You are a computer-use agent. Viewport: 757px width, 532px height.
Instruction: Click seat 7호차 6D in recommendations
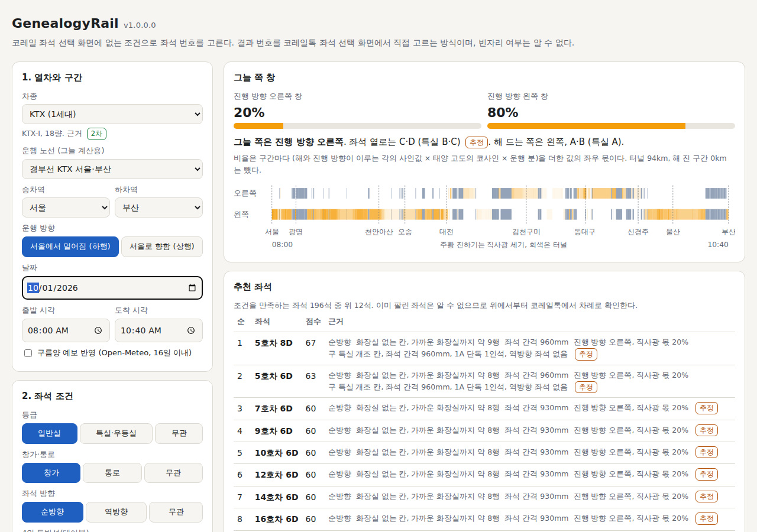(x=274, y=408)
